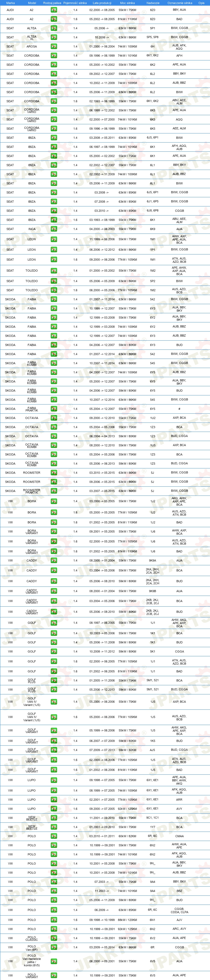Click the fuel icon in the SEAT IBIZA 6J8, 6P8 row

pyautogui.click(x=54, y=211)
